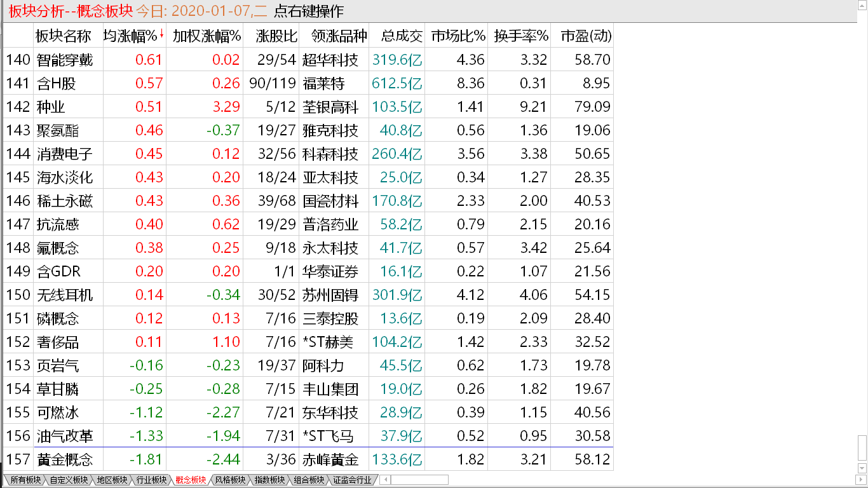The image size is (868, 488).
Task: Select the 抗流感 sector row
Action: pos(308,224)
